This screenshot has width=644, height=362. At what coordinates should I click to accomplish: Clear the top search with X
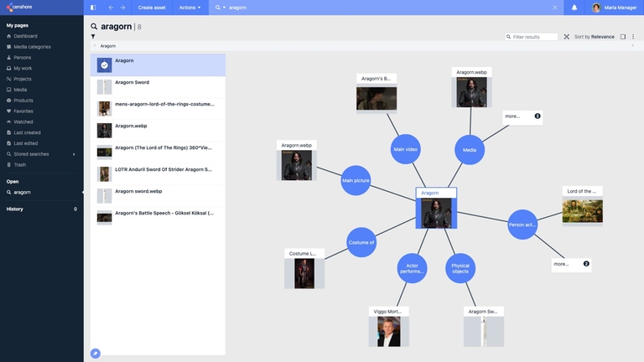pyautogui.click(x=555, y=8)
